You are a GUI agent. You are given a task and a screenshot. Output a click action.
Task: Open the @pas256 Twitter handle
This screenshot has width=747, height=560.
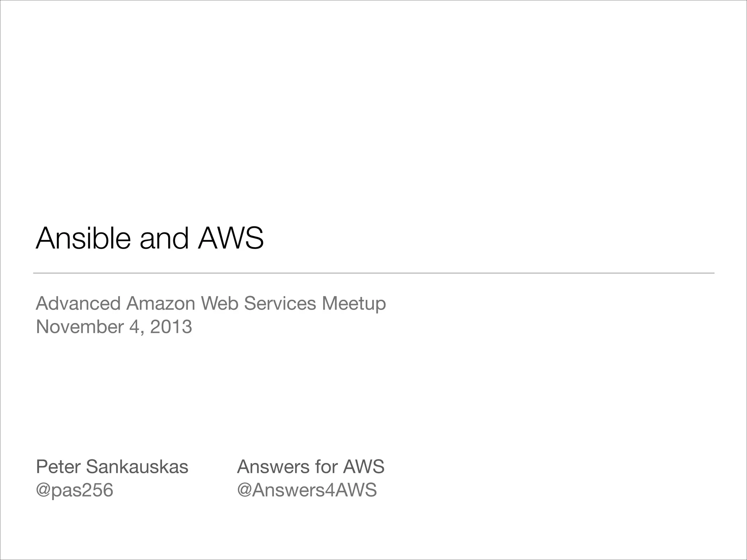click(74, 490)
